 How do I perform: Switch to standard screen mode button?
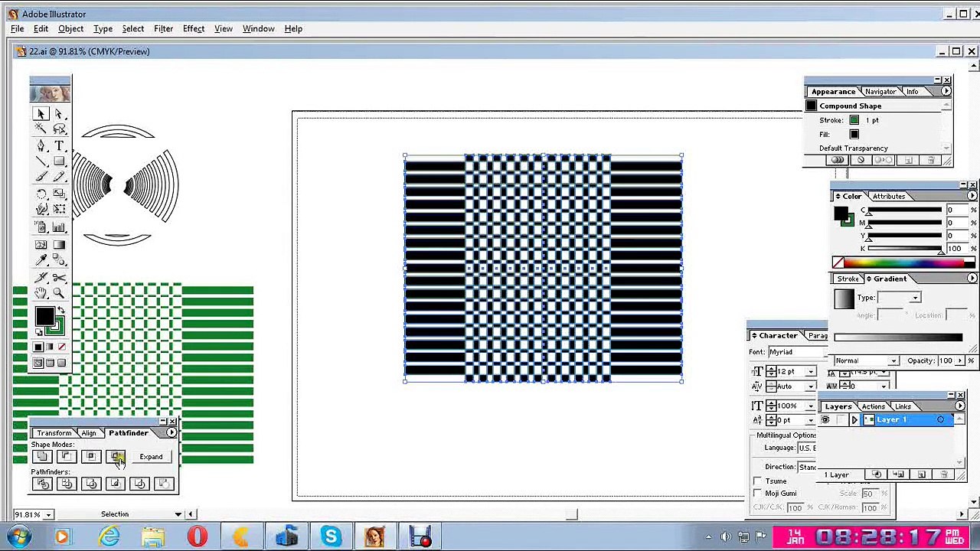tap(38, 364)
